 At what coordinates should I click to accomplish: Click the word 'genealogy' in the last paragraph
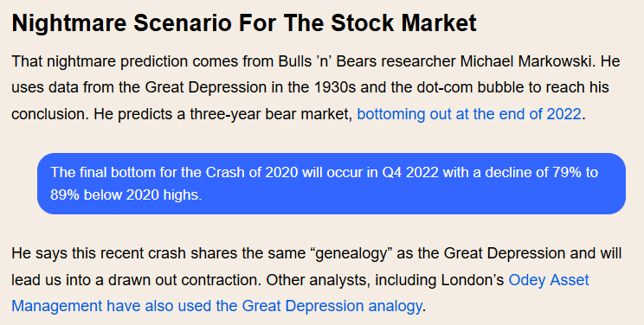pos(351,254)
